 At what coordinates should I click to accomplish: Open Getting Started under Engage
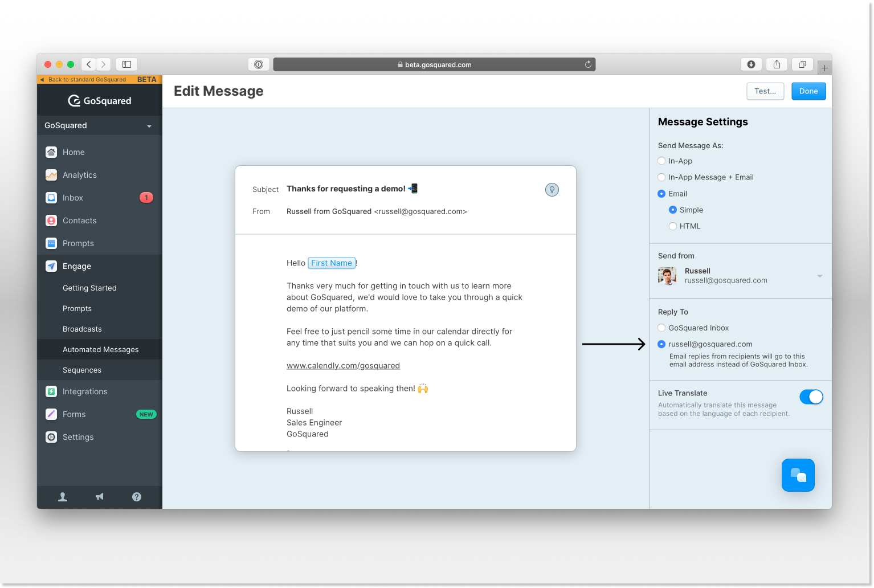89,288
